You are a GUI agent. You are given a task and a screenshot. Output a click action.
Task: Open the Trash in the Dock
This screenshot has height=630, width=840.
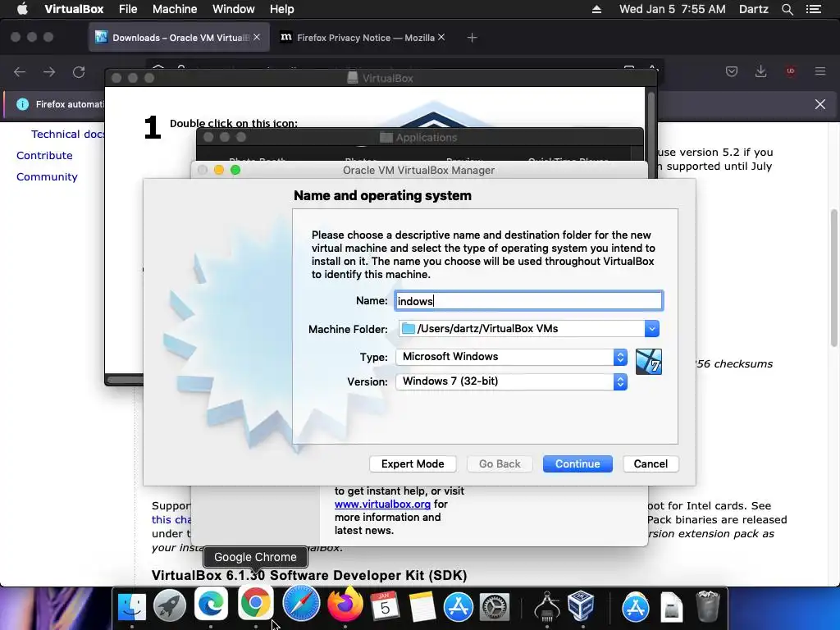[x=708, y=606]
